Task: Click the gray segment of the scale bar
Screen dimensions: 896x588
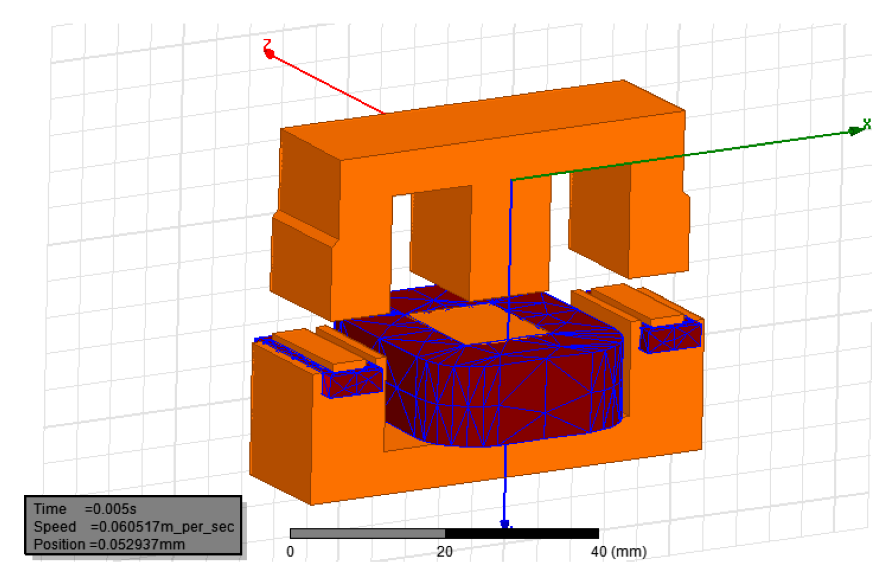Action: 368,533
